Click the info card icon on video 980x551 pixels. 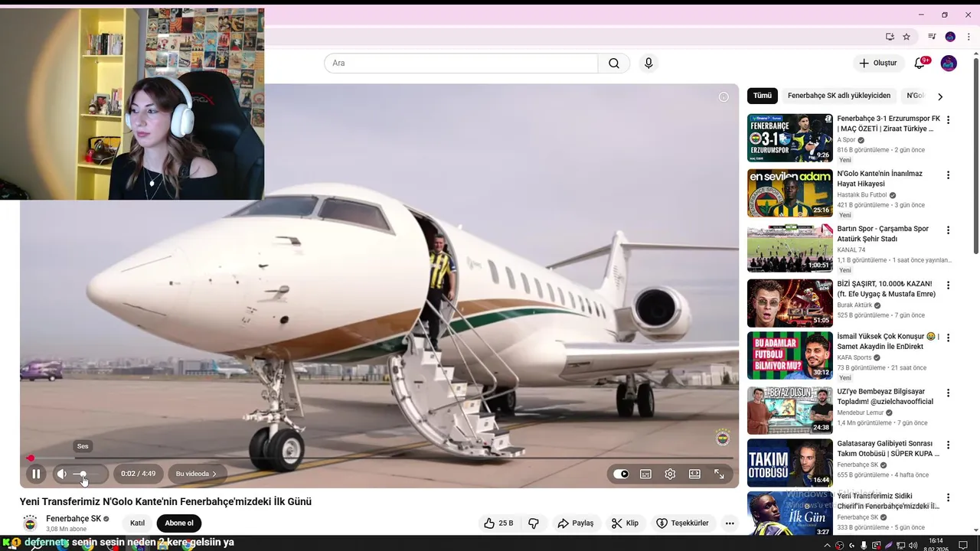pyautogui.click(x=724, y=96)
